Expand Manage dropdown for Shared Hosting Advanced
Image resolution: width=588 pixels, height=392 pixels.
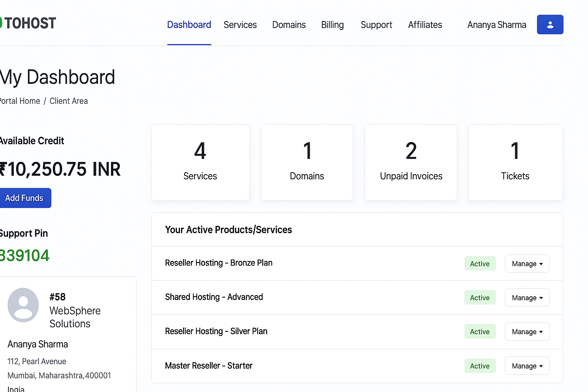click(527, 298)
